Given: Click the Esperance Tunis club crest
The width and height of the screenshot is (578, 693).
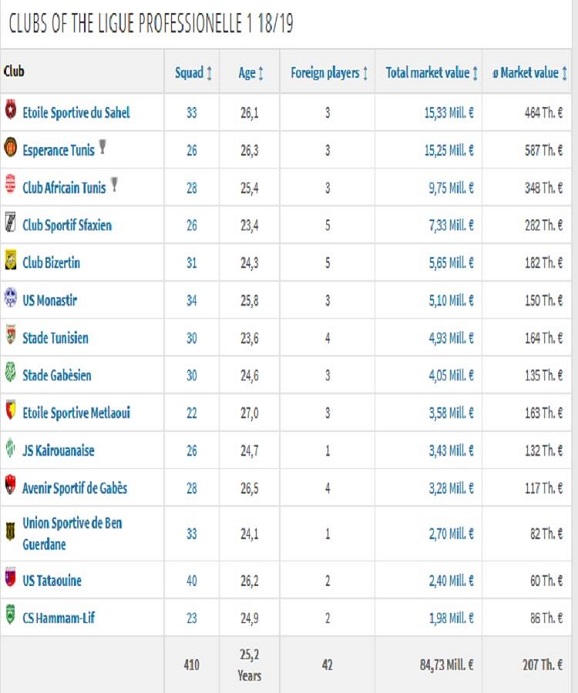Looking at the screenshot, I should pyautogui.click(x=11, y=147).
